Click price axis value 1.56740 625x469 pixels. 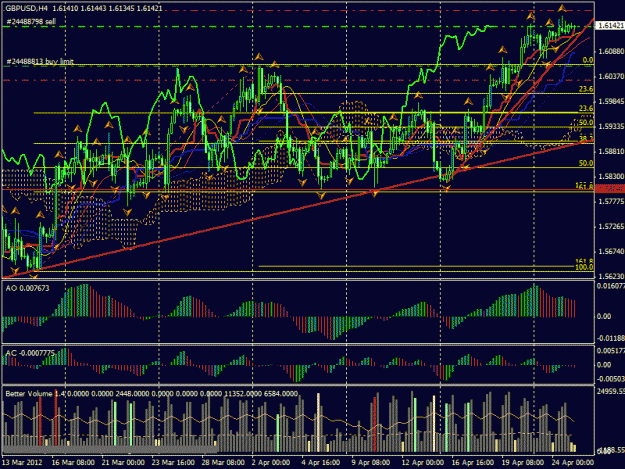611,251
